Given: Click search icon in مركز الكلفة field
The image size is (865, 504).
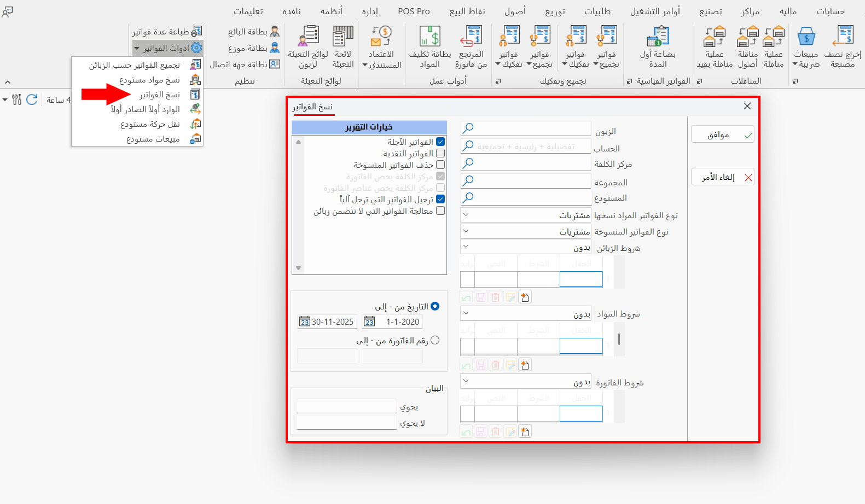Looking at the screenshot, I should [x=468, y=163].
